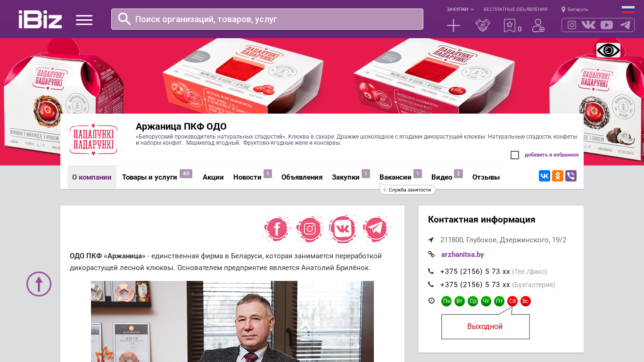Open the handshake partnership icon
644x362 pixels.
[x=482, y=25]
